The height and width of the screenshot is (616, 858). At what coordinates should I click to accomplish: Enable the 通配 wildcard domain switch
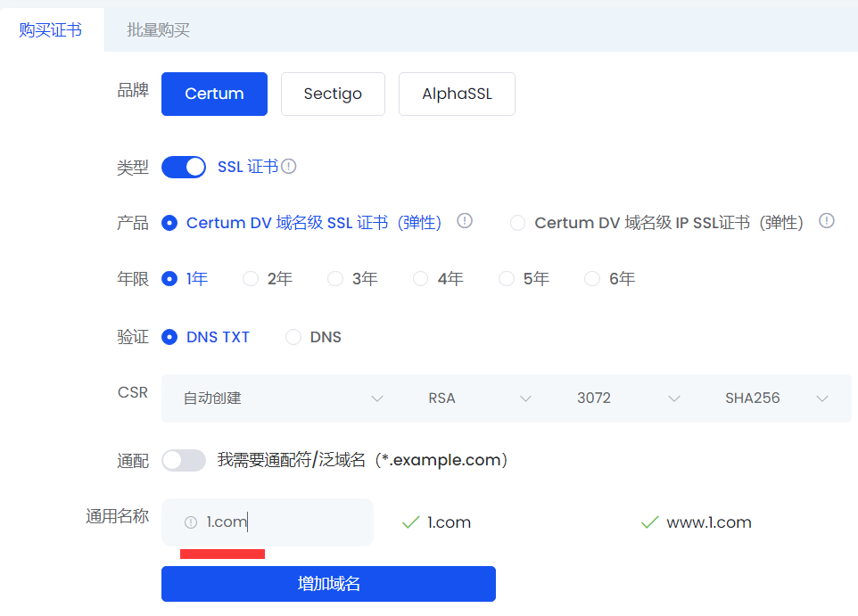(184, 460)
